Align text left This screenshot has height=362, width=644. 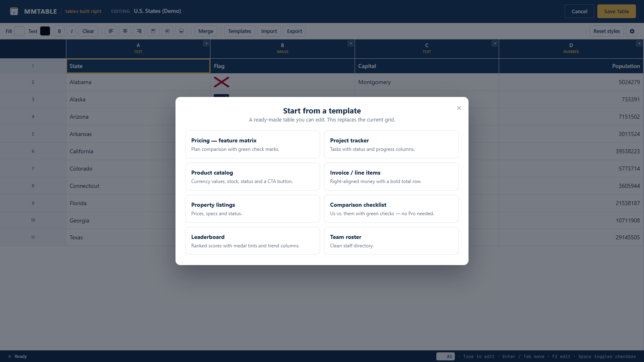coord(111,31)
